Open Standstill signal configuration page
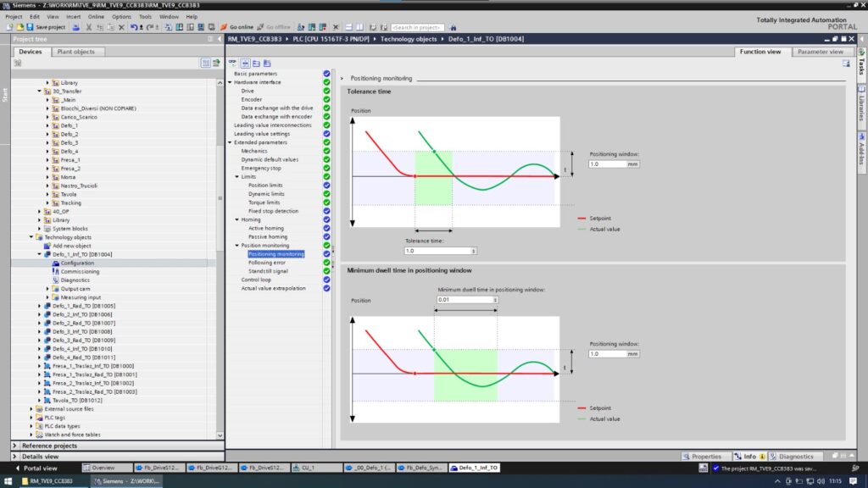 point(268,271)
